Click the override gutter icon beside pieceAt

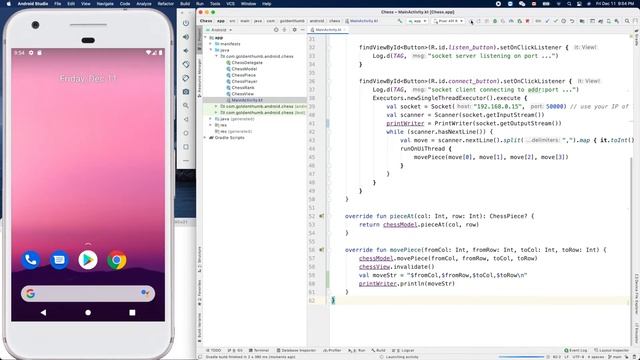322,216
